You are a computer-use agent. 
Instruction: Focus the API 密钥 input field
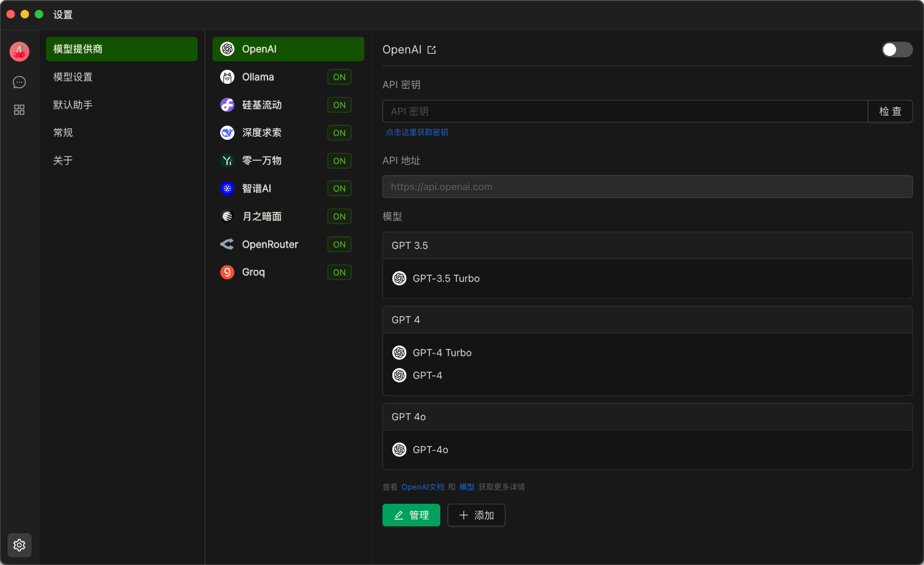(x=625, y=111)
